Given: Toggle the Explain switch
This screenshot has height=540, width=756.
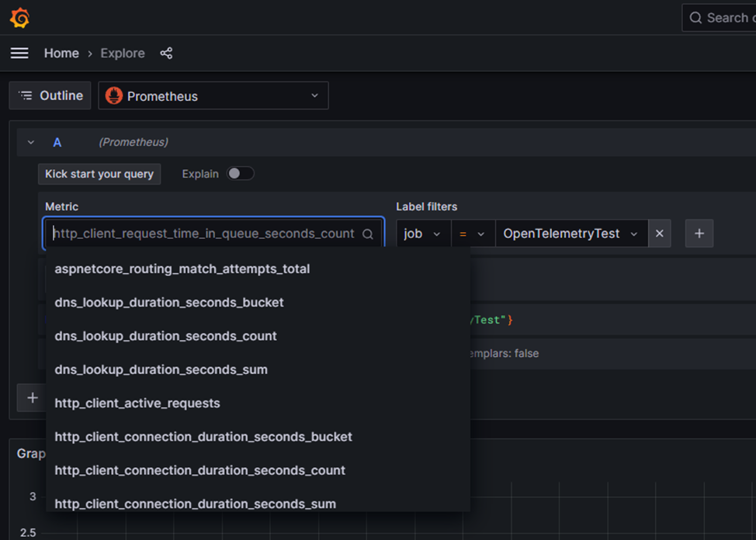Looking at the screenshot, I should [x=241, y=174].
